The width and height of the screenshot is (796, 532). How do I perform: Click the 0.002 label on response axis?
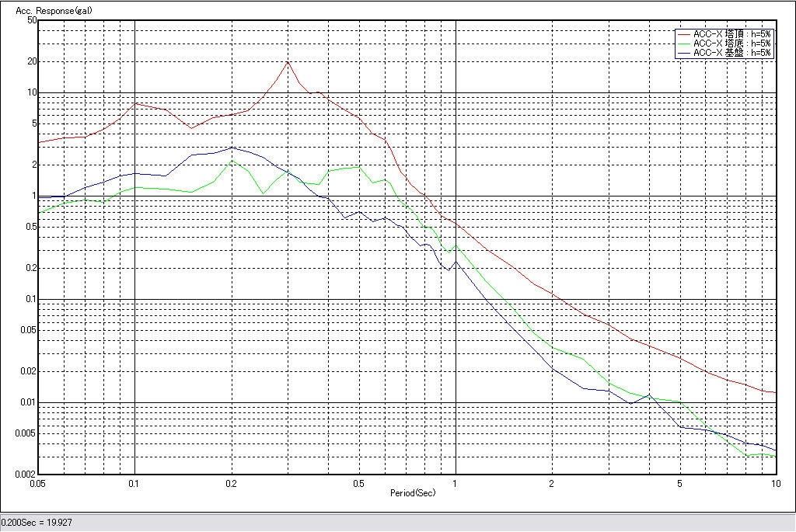click(26, 474)
